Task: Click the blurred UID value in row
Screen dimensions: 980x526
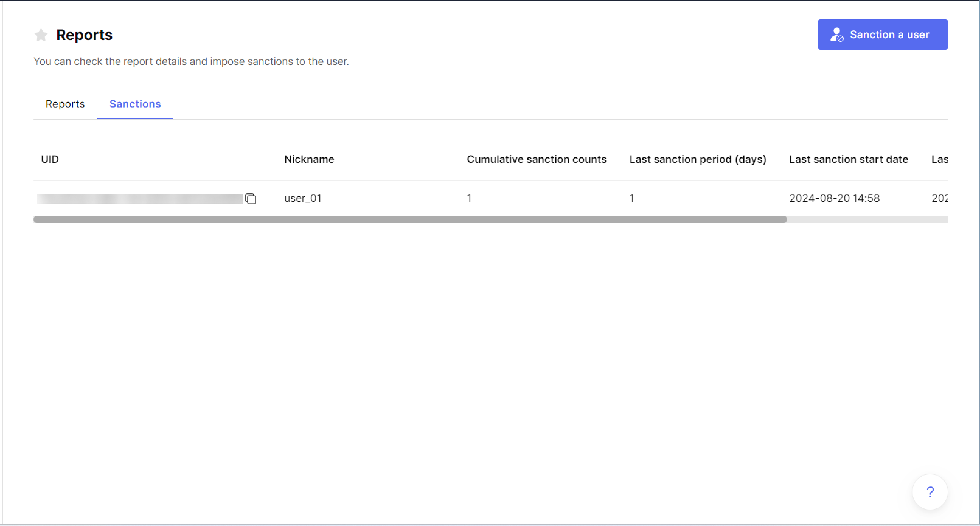Action: pyautogui.click(x=140, y=199)
